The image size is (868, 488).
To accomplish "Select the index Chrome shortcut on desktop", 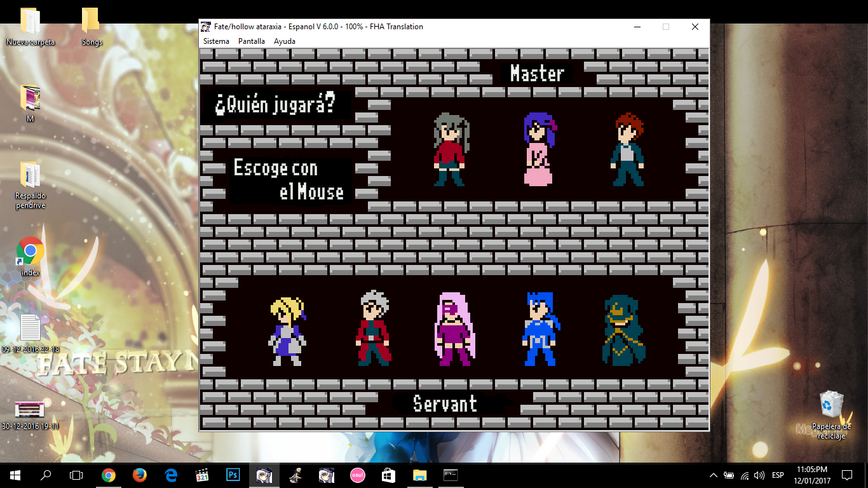I will click(x=30, y=257).
